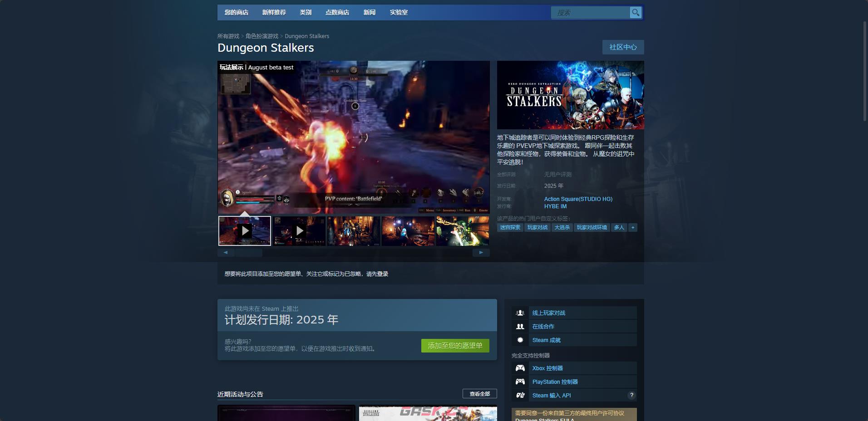Click the Xbox controller icon
Viewport: 868px width, 421px height.
(520, 368)
